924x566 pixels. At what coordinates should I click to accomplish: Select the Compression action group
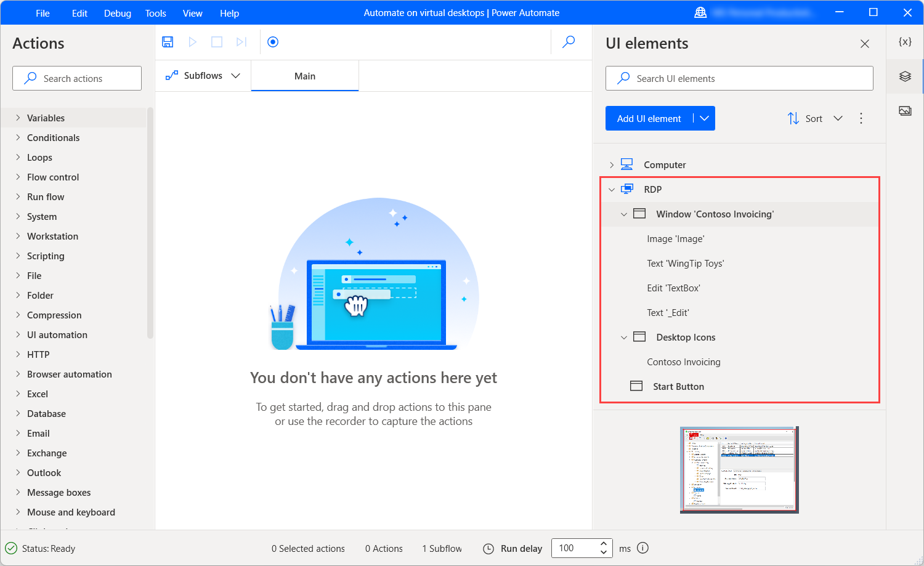pyautogui.click(x=54, y=315)
